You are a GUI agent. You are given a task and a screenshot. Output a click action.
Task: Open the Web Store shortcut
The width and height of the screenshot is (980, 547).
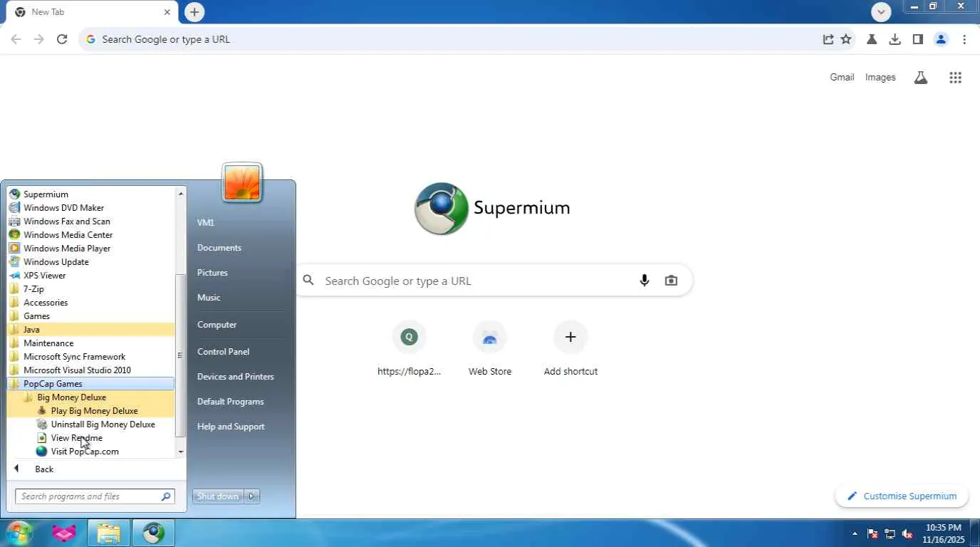(x=490, y=349)
